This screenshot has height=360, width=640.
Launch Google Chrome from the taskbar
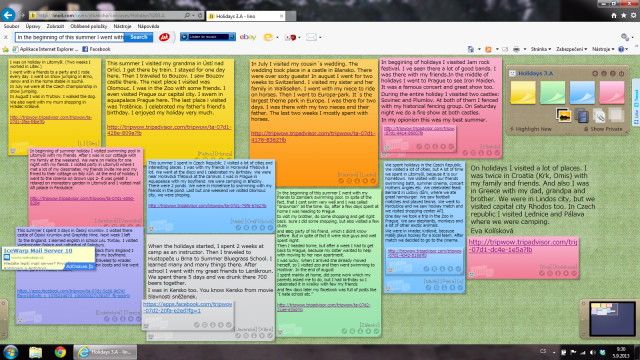coord(60,352)
